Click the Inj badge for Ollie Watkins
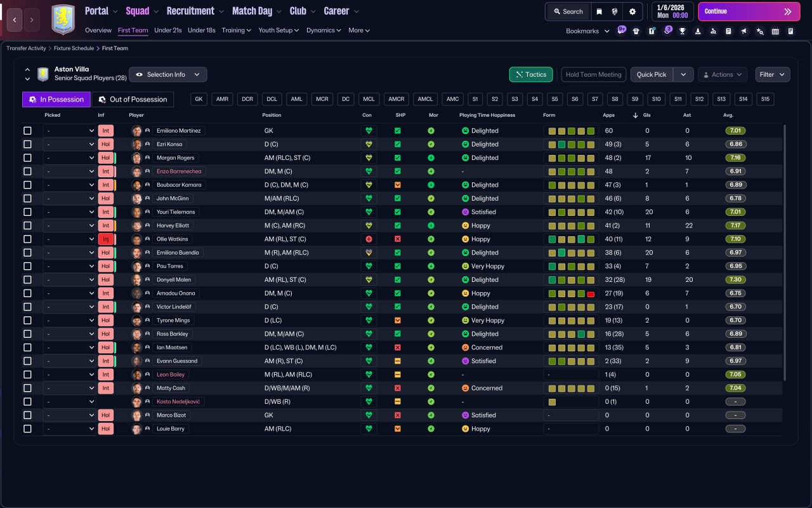Screen dimensions: 812x508 tap(105, 239)
